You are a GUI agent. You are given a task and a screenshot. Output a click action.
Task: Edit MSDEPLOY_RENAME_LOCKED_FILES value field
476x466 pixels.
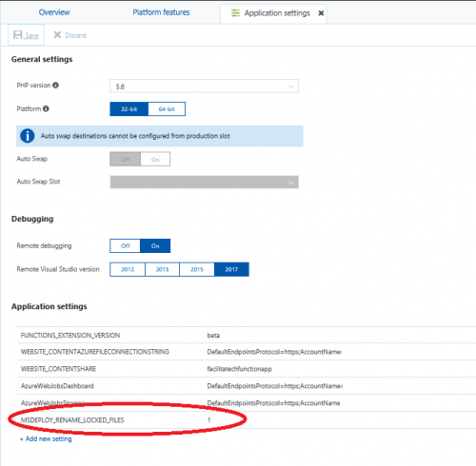click(x=340, y=420)
